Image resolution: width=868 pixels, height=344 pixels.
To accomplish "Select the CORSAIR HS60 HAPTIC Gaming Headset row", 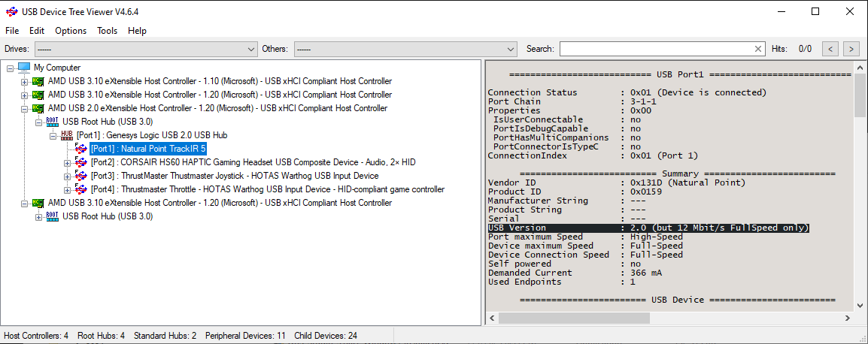I will click(x=253, y=162).
